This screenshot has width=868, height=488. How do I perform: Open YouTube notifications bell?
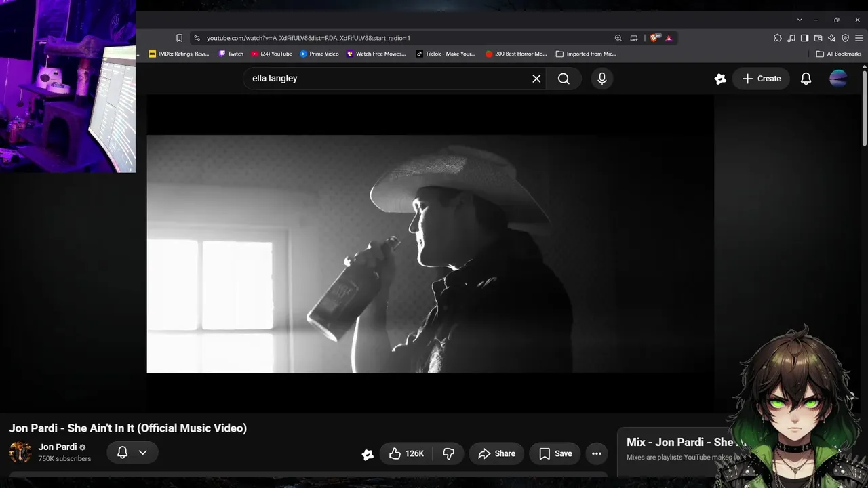(x=806, y=79)
